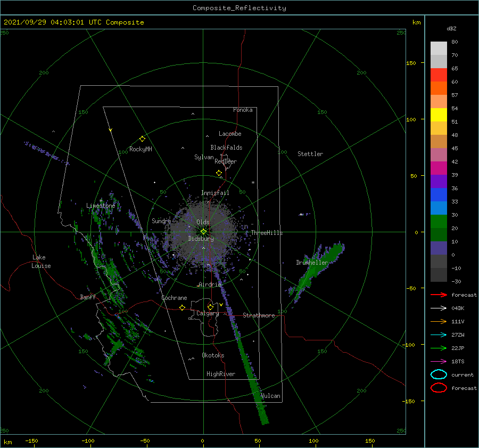Click yellow diamond marker above Calgary label
This screenshot has width=479, height=448.
(210, 307)
